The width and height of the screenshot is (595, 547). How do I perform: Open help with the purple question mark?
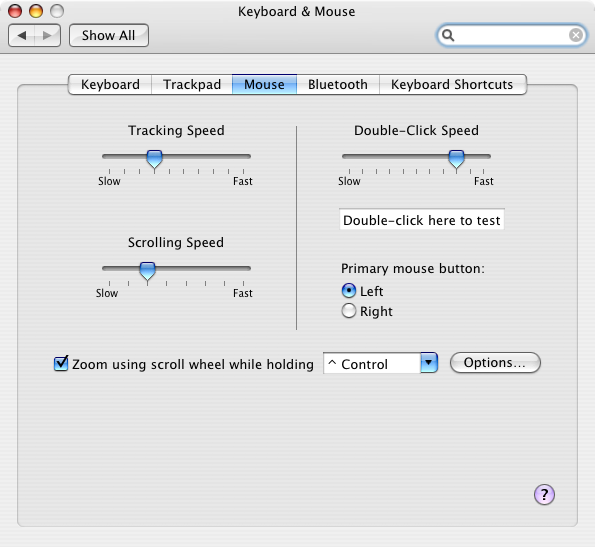tap(544, 495)
